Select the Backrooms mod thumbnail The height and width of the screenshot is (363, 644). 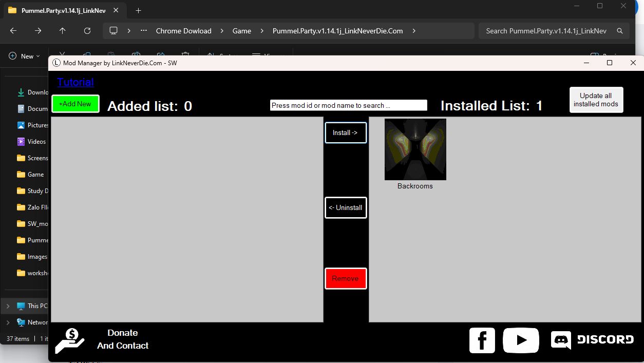click(x=415, y=149)
